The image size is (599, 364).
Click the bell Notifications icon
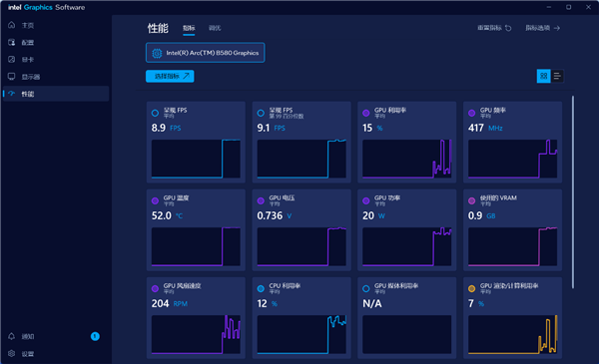point(11,336)
